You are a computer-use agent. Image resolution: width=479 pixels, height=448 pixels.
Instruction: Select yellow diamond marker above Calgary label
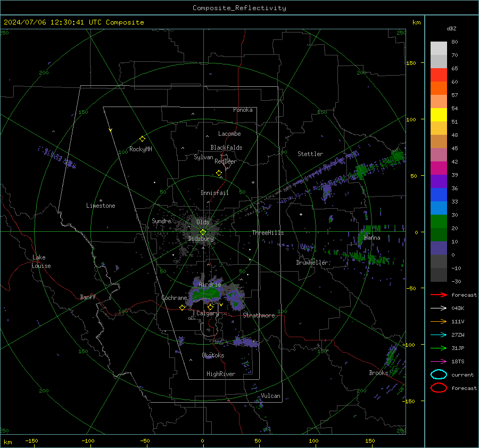tap(210, 307)
